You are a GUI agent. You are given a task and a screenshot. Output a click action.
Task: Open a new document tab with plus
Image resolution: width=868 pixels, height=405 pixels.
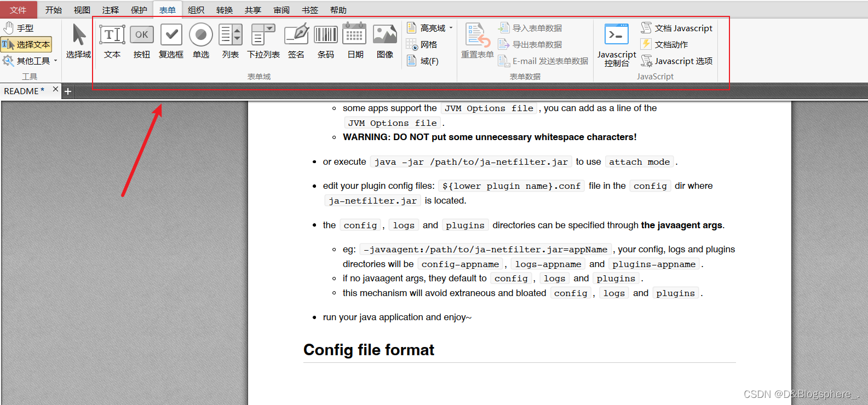coord(68,91)
